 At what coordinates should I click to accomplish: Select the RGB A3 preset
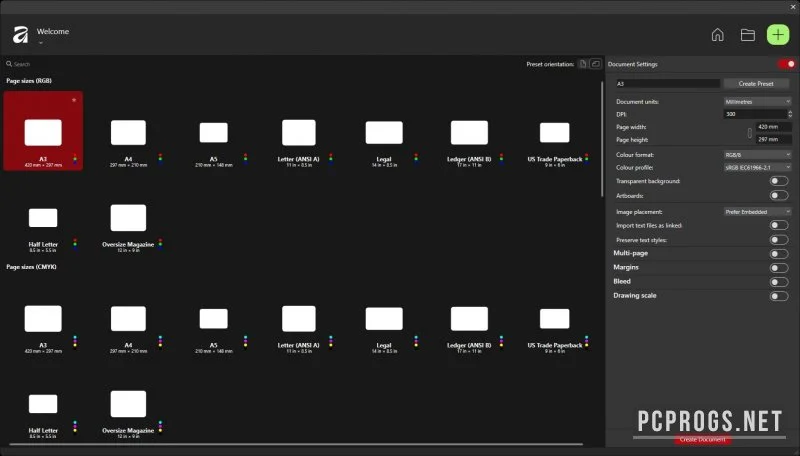tap(43, 131)
